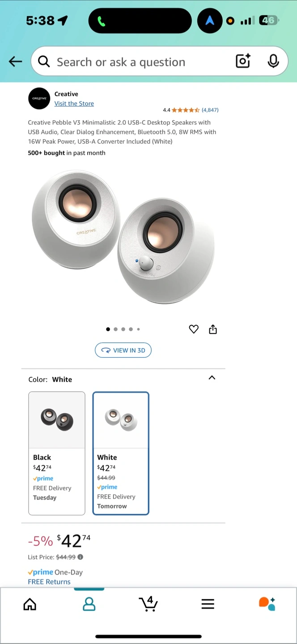Click the VIEW IN 3D button

tap(123, 350)
